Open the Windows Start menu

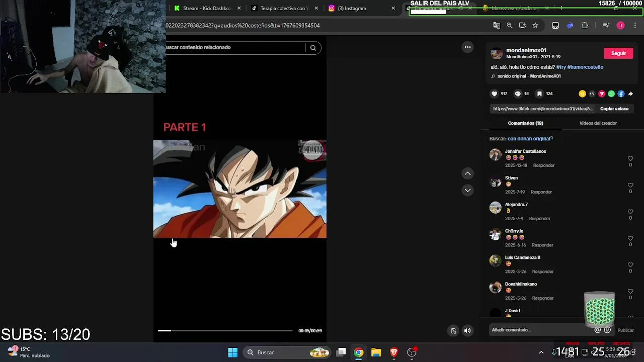click(232, 352)
